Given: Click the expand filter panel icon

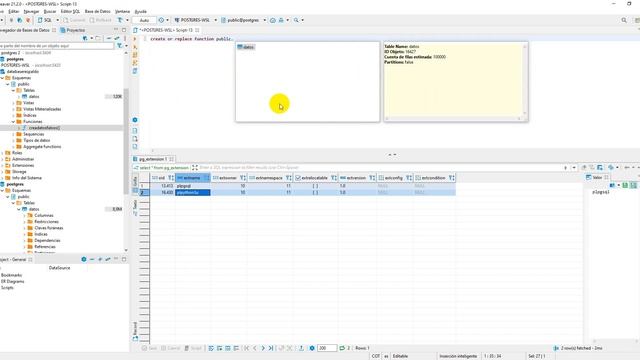Looking at the screenshot, I should click(195, 168).
